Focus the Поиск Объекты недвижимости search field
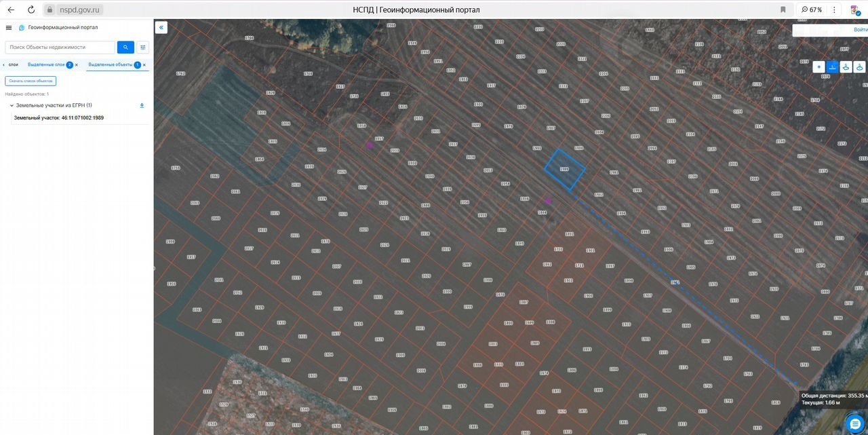 [60, 48]
